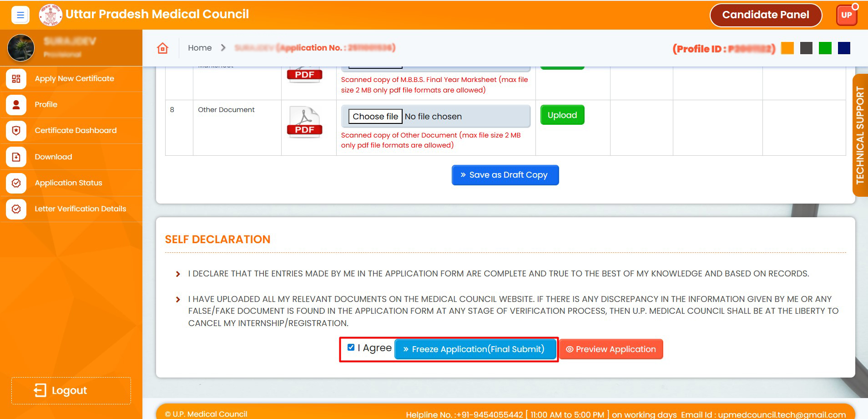
Task: Click the Letter Verification Details icon
Action: [x=16, y=209]
